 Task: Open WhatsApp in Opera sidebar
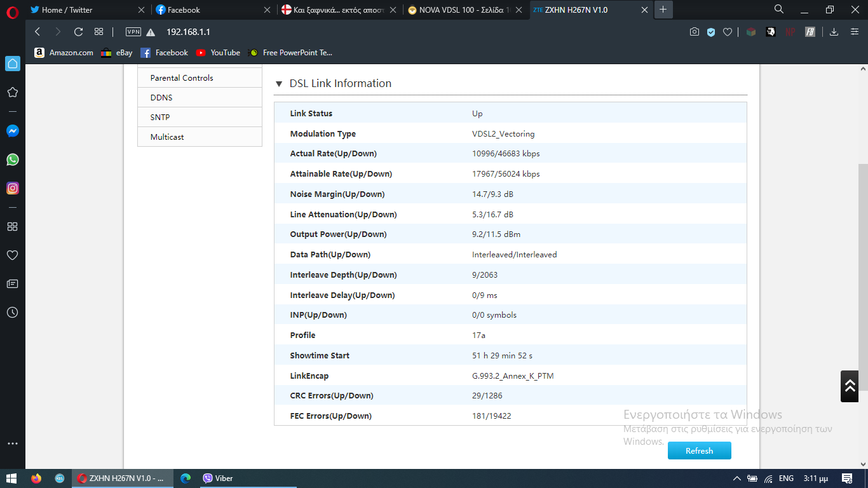(x=12, y=159)
